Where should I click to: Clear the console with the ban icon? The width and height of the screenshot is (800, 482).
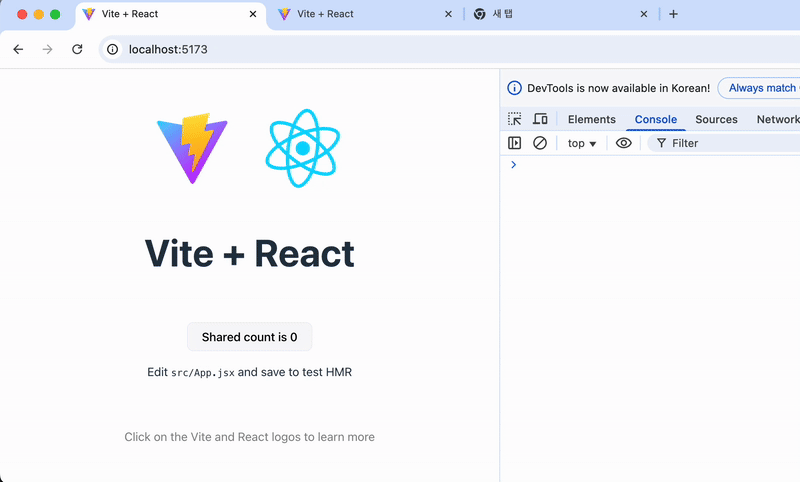(540, 143)
